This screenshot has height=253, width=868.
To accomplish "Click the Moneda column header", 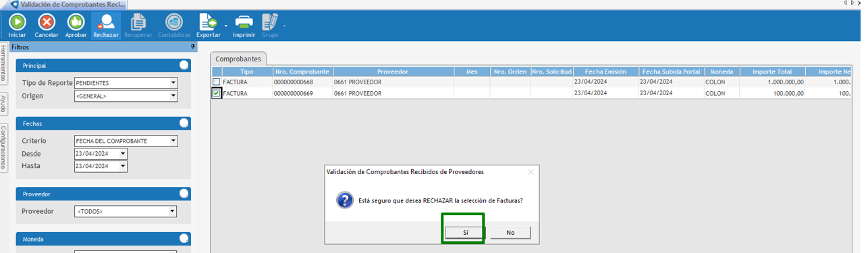I will coord(722,72).
